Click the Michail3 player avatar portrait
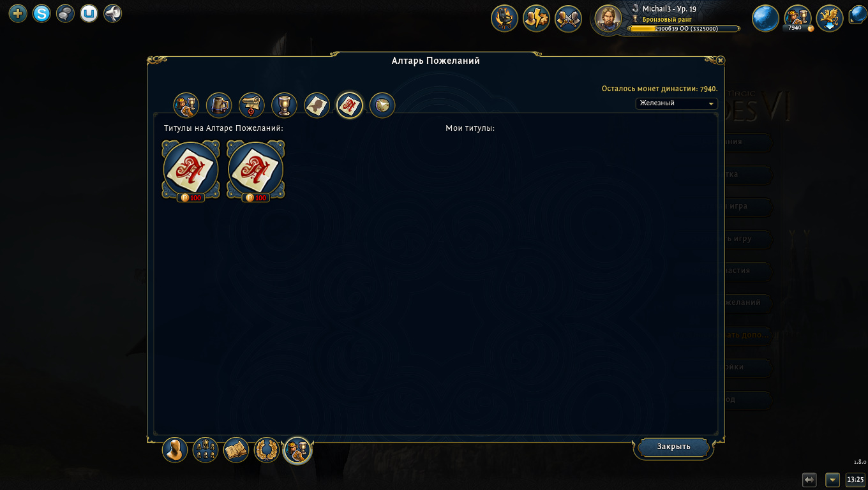 pos(608,18)
